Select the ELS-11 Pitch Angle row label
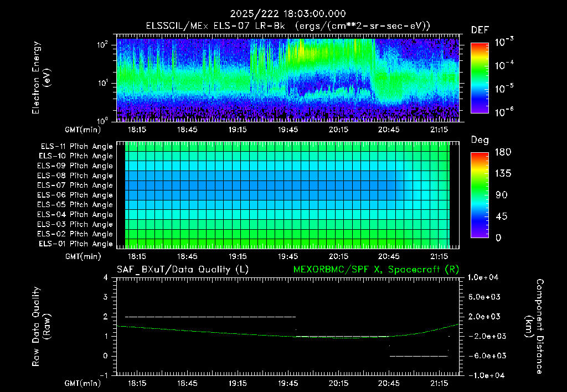Image resolution: width=567 pixels, height=392 pixels. pos(76,147)
